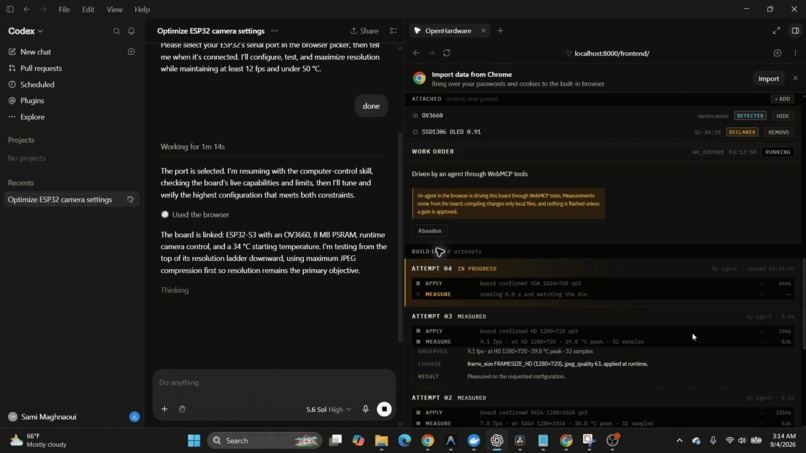Open the weather widget 66°F Mostly cloudy
Viewport: 806px width, 453px height.
click(x=39, y=440)
